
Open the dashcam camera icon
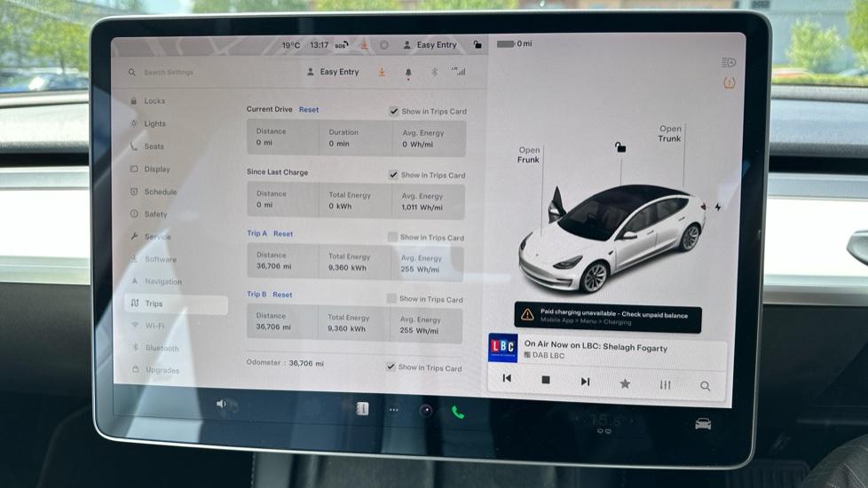point(426,411)
